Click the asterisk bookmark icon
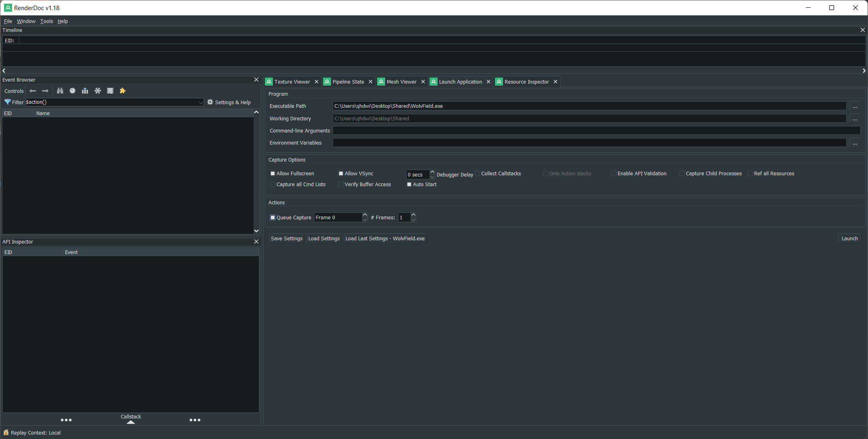868x439 pixels. tap(98, 91)
